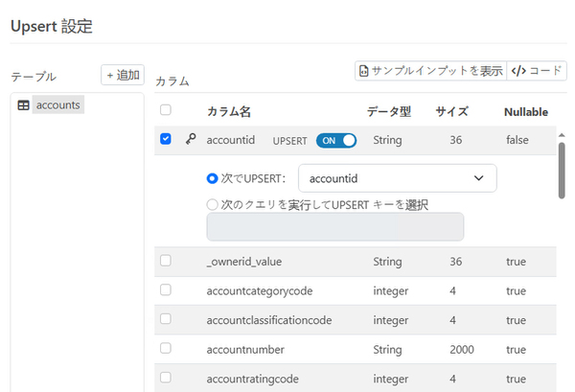Click the "サンプルインプットを表示" button

coord(429,71)
